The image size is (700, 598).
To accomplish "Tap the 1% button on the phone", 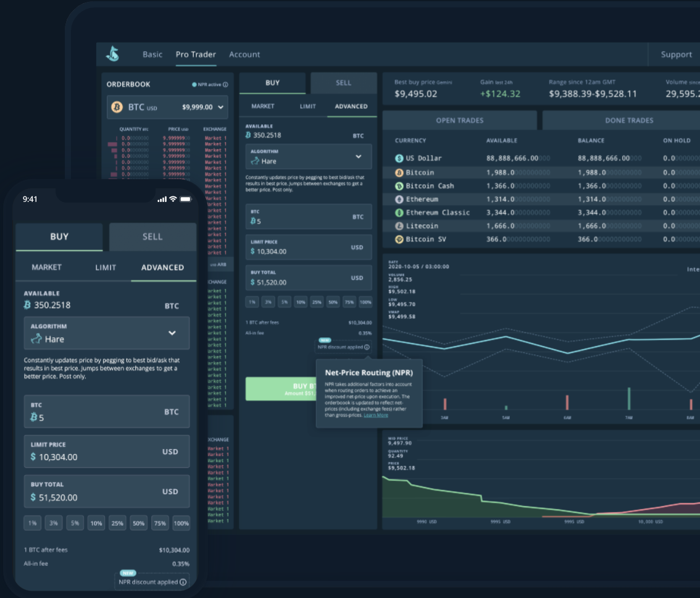I will 33,523.
